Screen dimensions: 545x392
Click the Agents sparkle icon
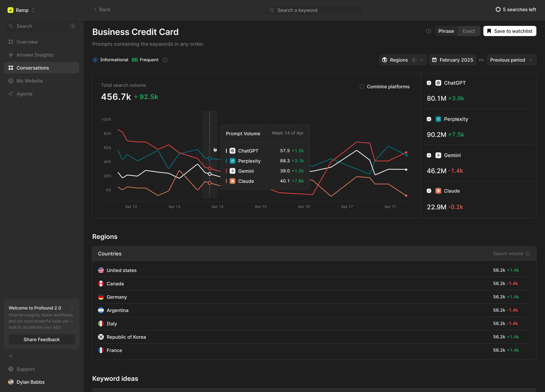[x=11, y=94]
